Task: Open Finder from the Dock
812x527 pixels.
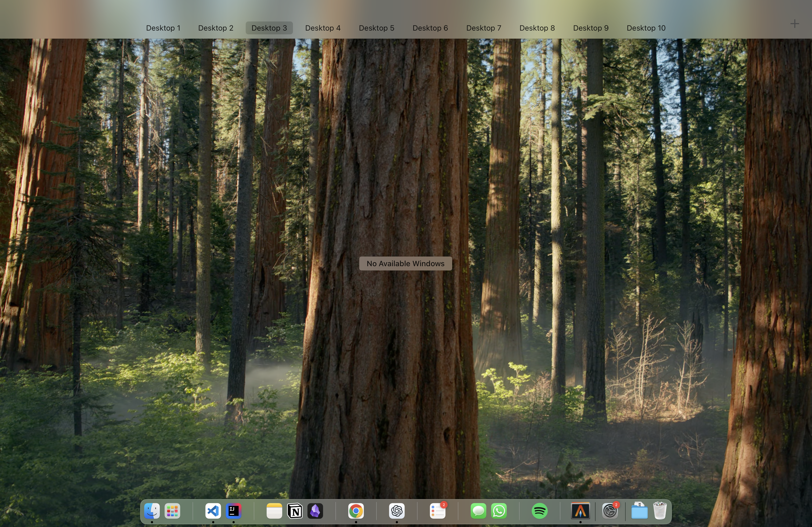Action: (x=152, y=511)
